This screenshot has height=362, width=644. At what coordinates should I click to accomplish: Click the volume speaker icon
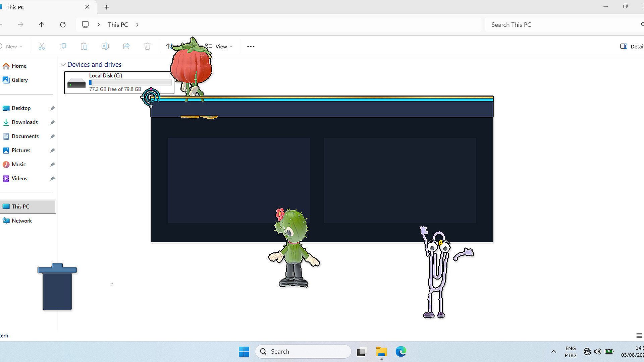tap(598, 352)
